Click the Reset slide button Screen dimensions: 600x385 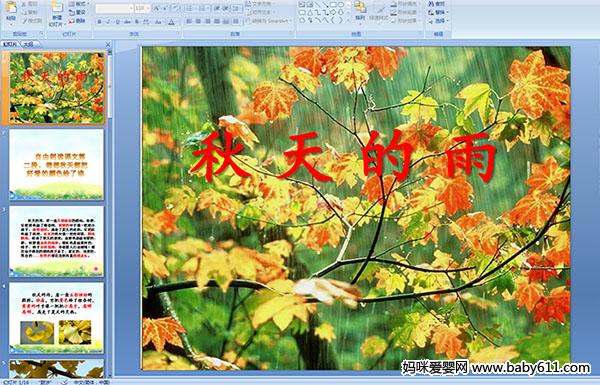click(x=77, y=13)
